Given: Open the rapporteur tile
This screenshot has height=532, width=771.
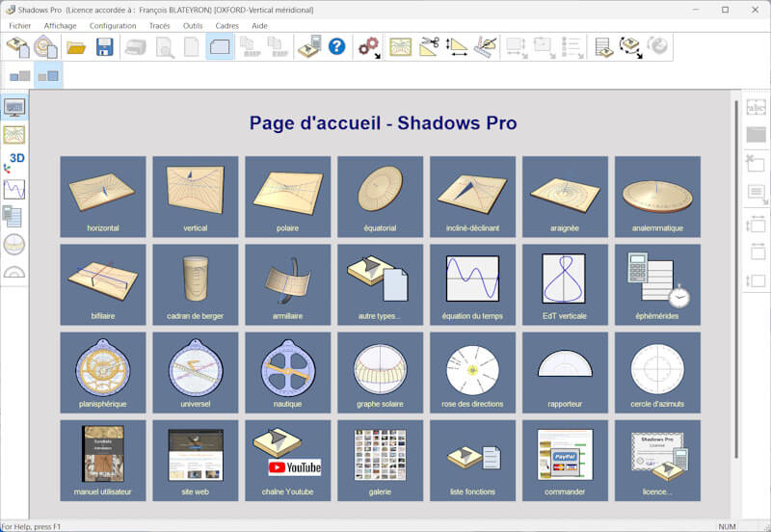Looking at the screenshot, I should coord(565,373).
